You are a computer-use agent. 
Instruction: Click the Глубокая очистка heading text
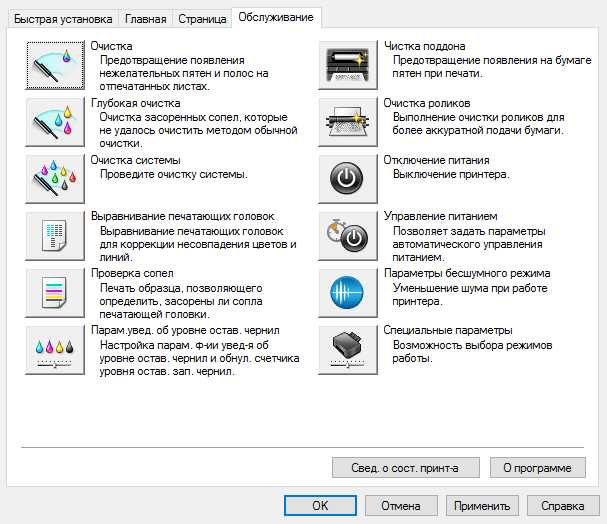pyautogui.click(x=135, y=103)
